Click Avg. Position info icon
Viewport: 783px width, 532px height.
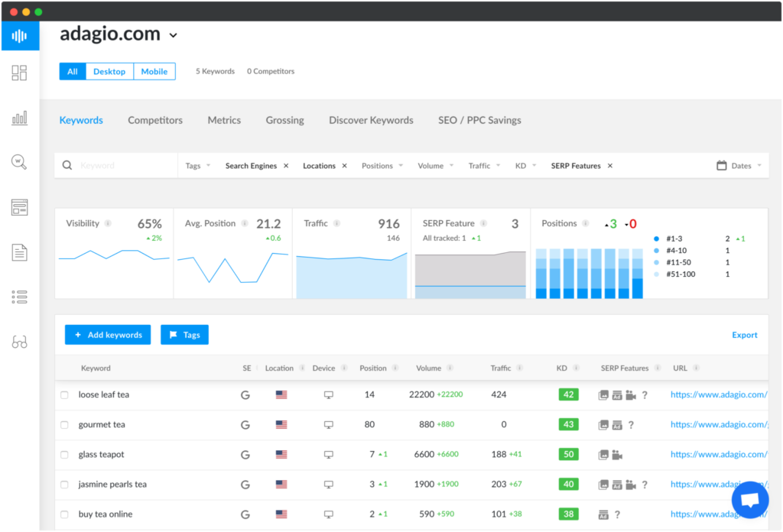(x=245, y=224)
